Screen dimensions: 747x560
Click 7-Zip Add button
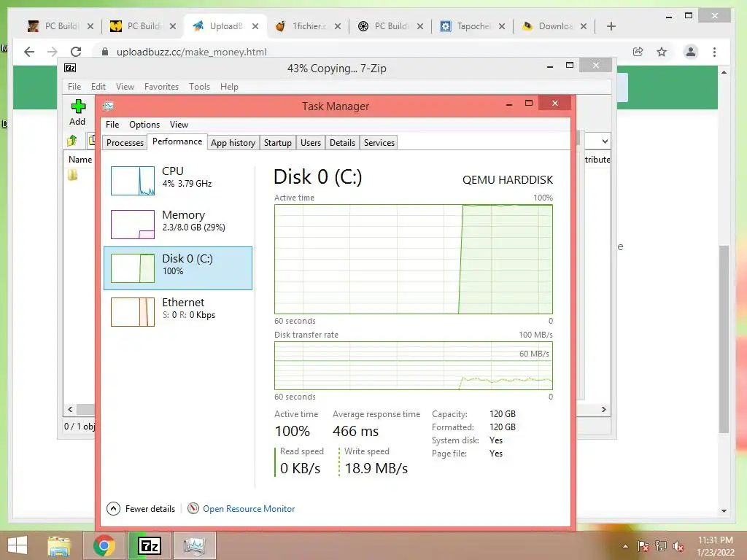click(x=77, y=112)
